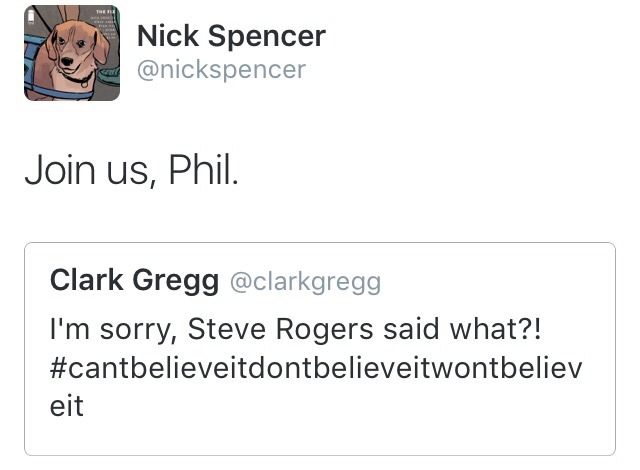Click the comic credits list in avatar
The width and height of the screenshot is (640, 470).
[x=103, y=29]
